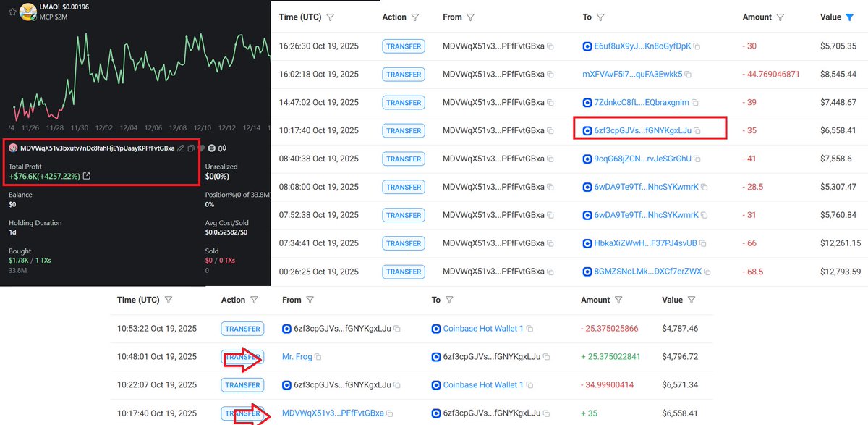
Task: Click the heart icon beside the wallet address
Action: click(202, 148)
